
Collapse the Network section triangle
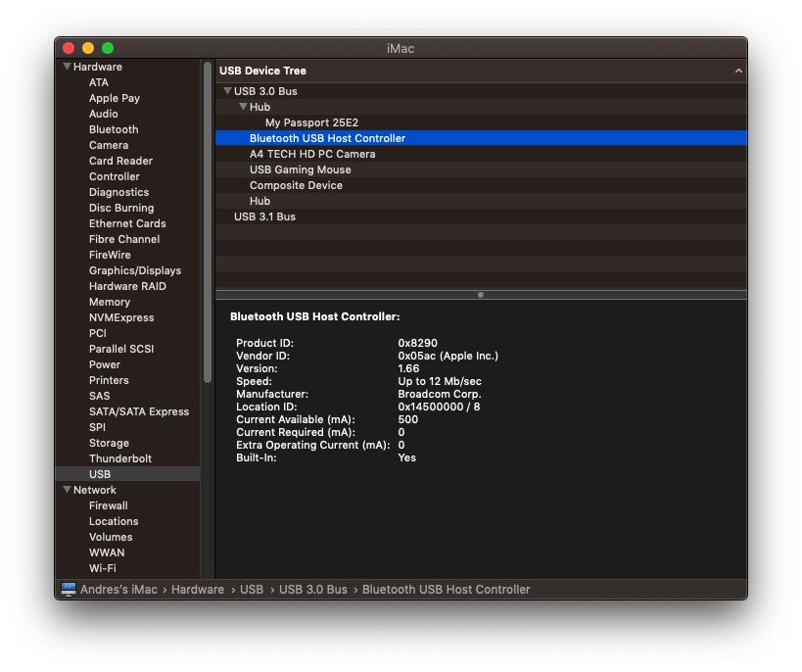pos(67,490)
